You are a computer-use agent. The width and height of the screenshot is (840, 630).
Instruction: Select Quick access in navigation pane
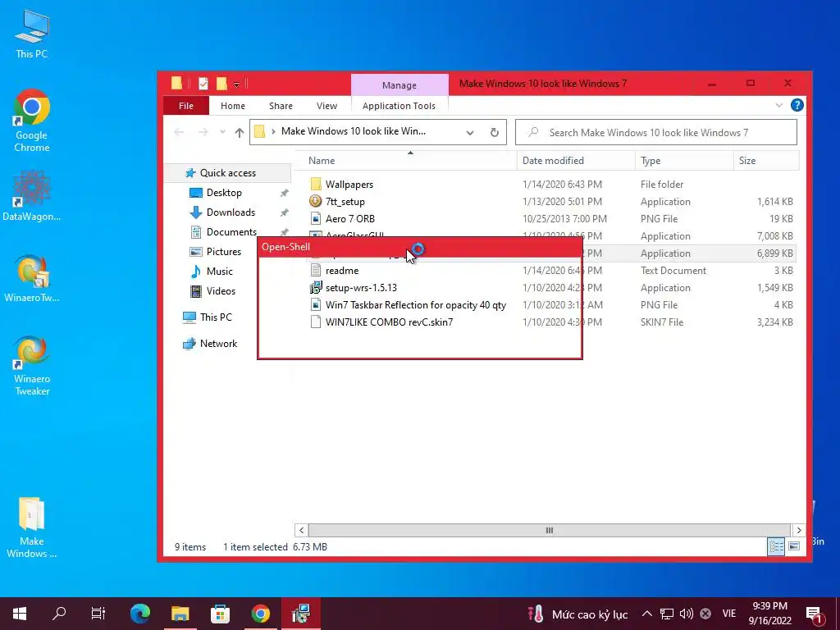coord(228,173)
